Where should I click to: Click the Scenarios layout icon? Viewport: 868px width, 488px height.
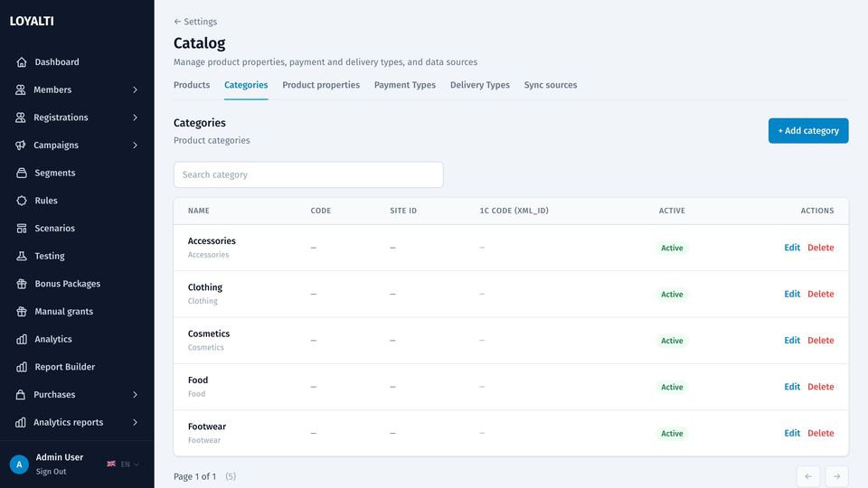(22, 228)
